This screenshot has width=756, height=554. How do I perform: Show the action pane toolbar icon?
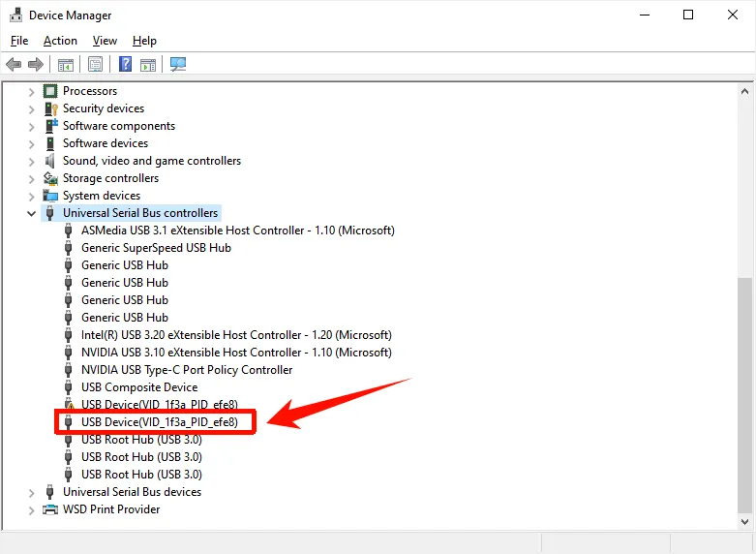(148, 64)
